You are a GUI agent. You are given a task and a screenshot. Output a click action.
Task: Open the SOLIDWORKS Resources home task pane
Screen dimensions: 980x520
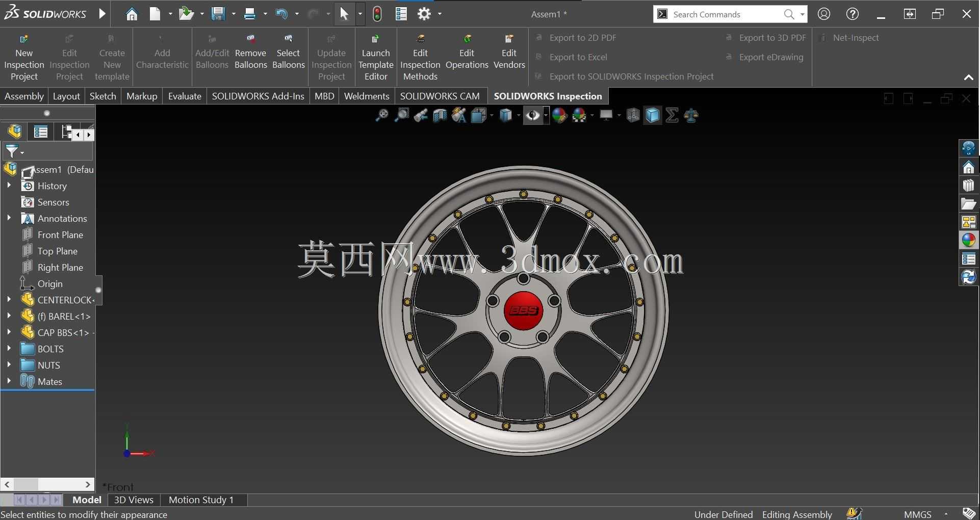pyautogui.click(x=968, y=167)
